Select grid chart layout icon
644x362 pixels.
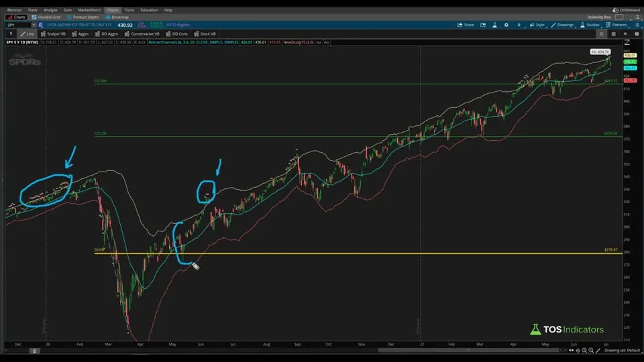point(614,34)
